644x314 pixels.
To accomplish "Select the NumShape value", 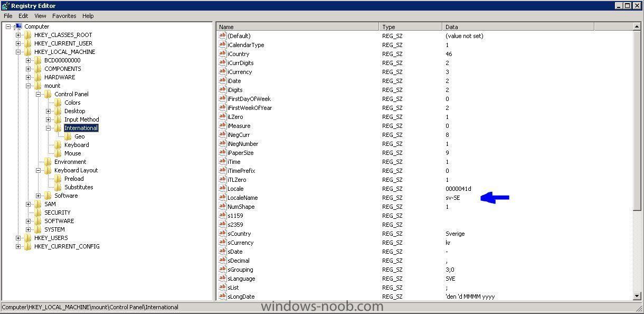I will tap(241, 207).
